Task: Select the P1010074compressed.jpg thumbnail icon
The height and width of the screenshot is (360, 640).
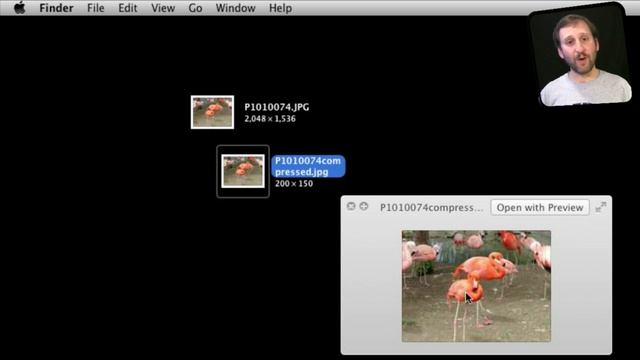Action: (x=243, y=171)
